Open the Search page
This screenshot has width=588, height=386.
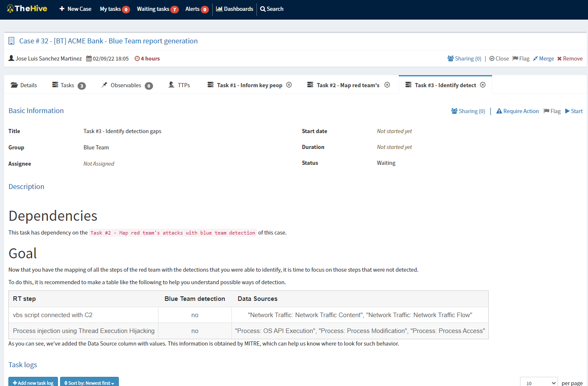[272, 9]
